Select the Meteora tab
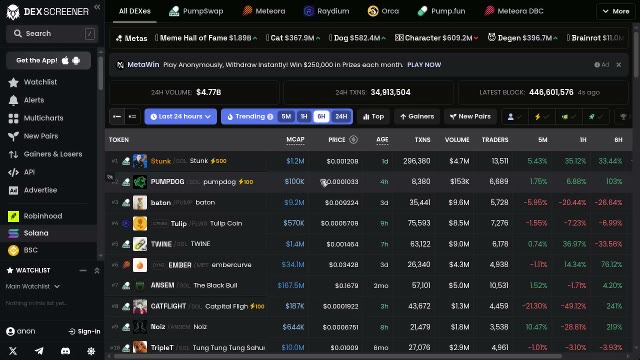 pos(264,11)
